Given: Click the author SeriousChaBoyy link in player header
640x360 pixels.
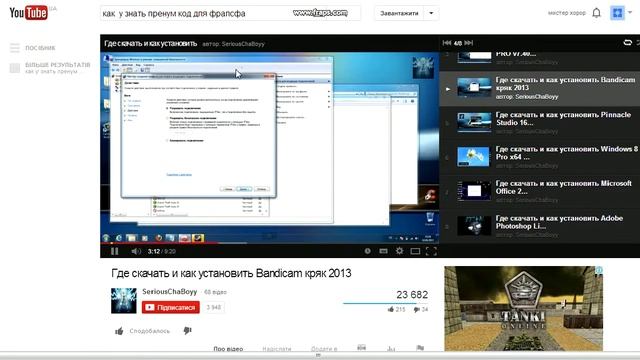Looking at the screenshot, I should [233, 44].
